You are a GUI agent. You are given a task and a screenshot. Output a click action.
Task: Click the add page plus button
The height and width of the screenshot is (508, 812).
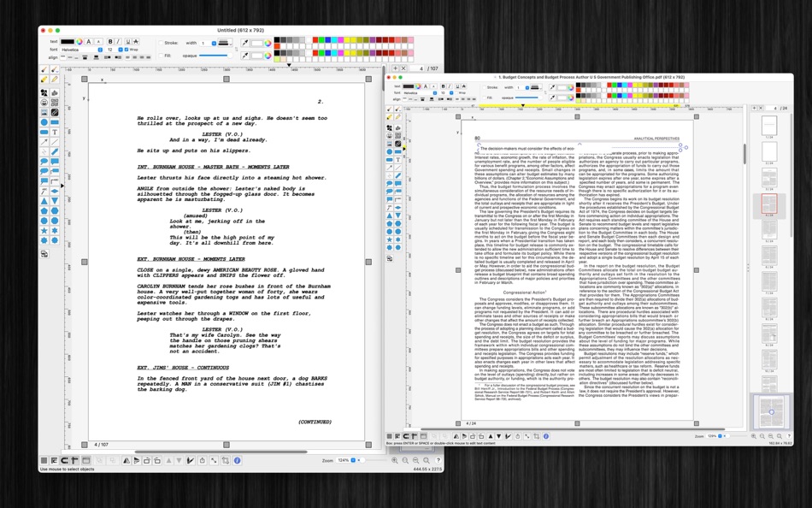pos(395,68)
